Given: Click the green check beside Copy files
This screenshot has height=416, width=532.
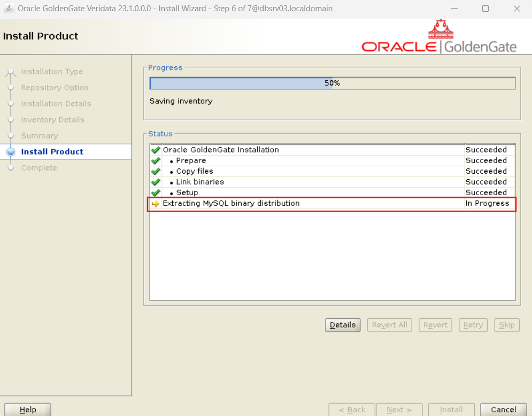Looking at the screenshot, I should click(x=156, y=171).
